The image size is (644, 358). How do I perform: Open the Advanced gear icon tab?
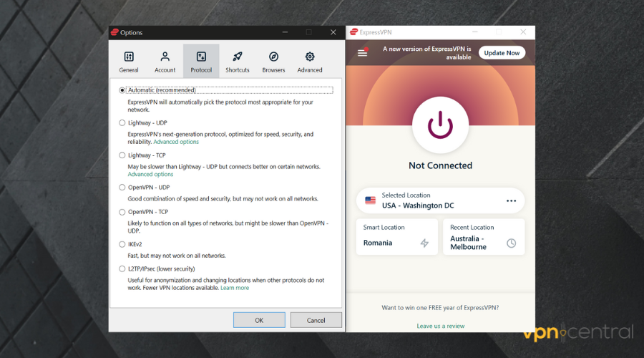pyautogui.click(x=310, y=57)
